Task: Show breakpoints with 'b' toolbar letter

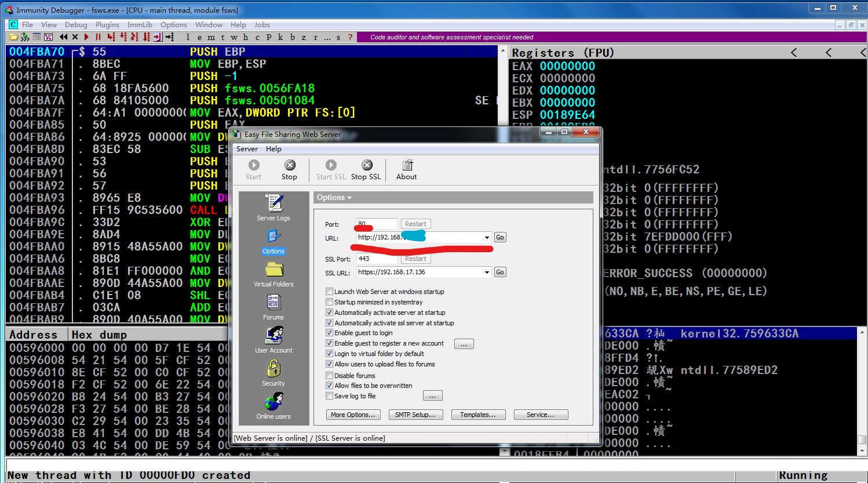Action: coord(292,37)
